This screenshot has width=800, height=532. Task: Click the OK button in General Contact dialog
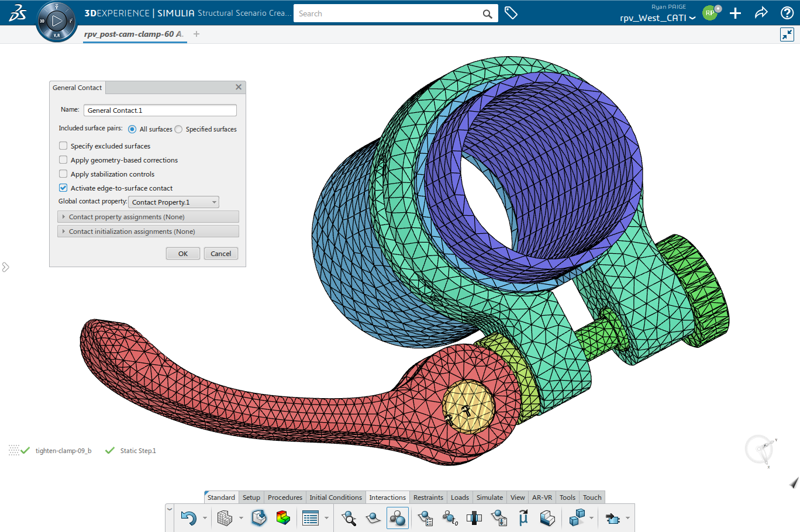pyautogui.click(x=182, y=253)
